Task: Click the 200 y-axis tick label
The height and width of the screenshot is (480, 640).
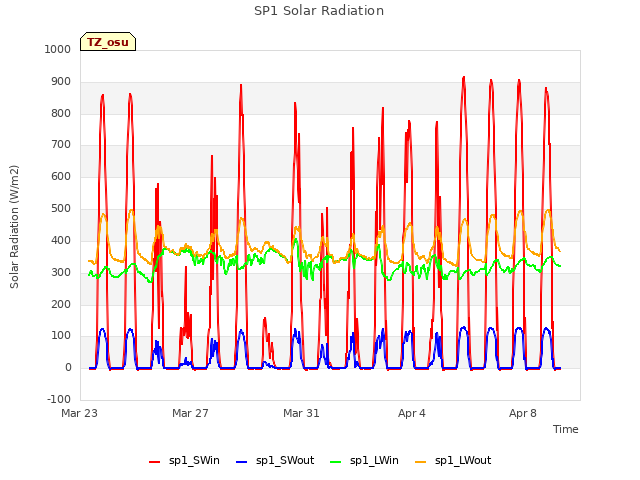Action: point(61,304)
